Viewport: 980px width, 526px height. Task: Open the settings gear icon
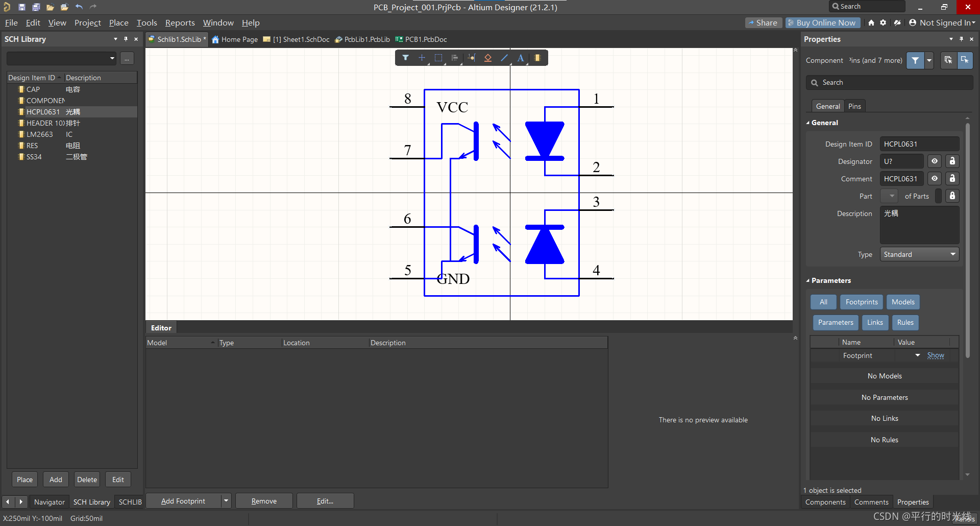(883, 22)
